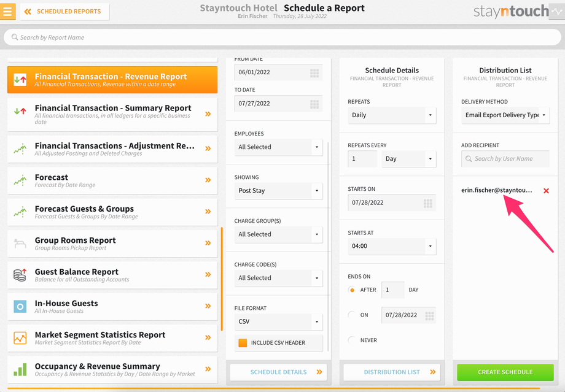Expand the Repeats Daily dropdown

[x=392, y=115]
